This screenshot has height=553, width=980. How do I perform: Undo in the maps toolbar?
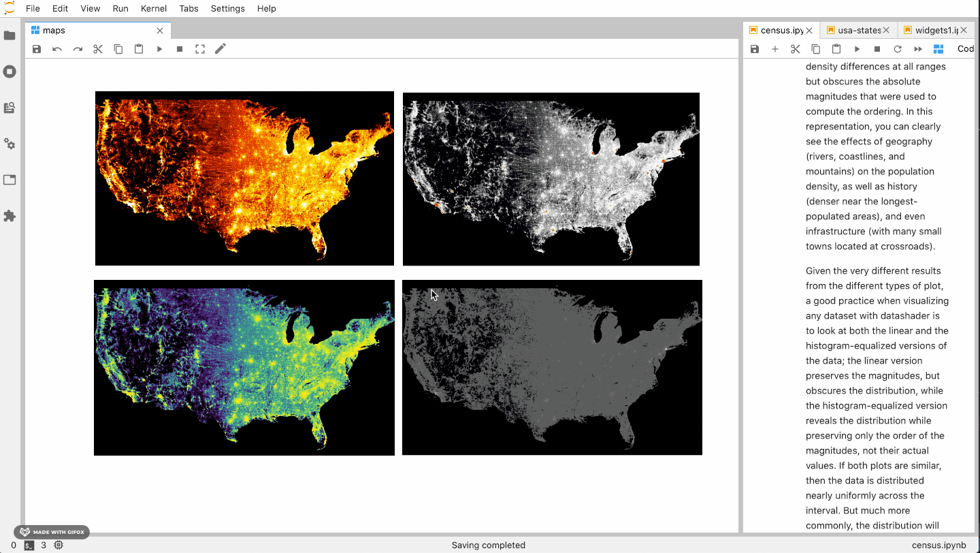pyautogui.click(x=57, y=49)
